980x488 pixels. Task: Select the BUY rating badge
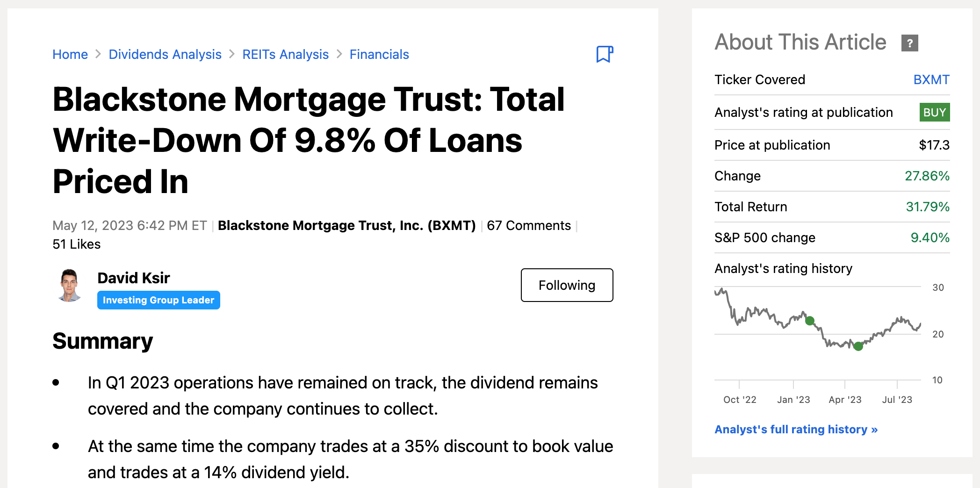coord(934,112)
